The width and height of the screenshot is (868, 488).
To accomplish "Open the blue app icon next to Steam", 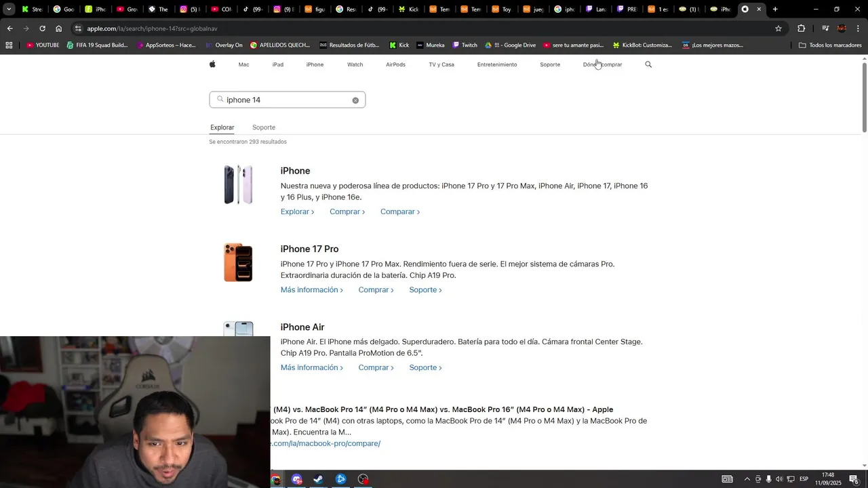I will tap(341, 479).
